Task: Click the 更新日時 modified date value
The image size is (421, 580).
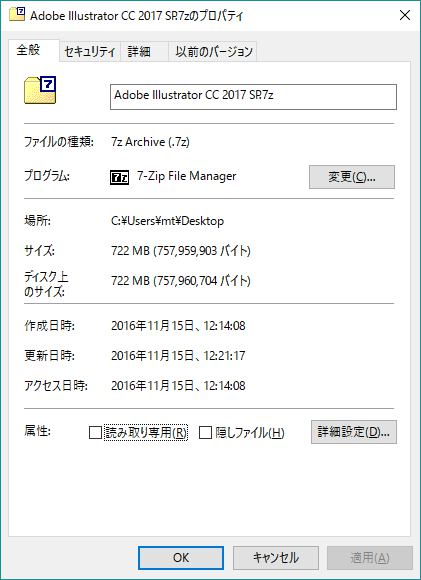Action: (178, 356)
